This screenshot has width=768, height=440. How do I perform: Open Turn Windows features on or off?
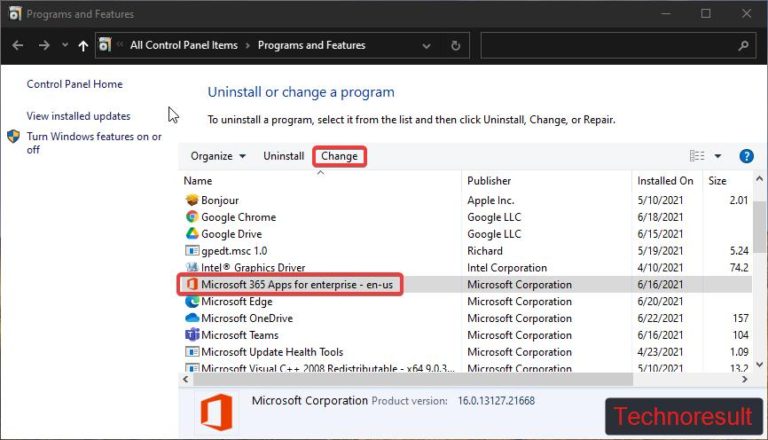tap(93, 143)
